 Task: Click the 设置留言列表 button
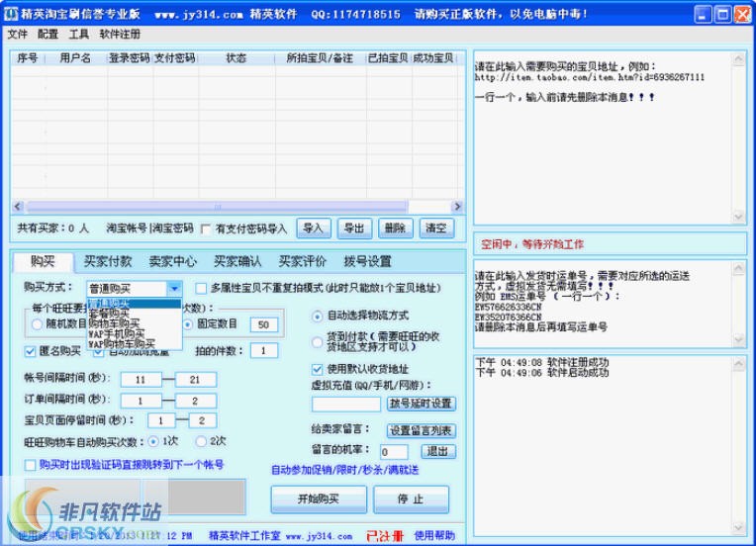(x=421, y=431)
